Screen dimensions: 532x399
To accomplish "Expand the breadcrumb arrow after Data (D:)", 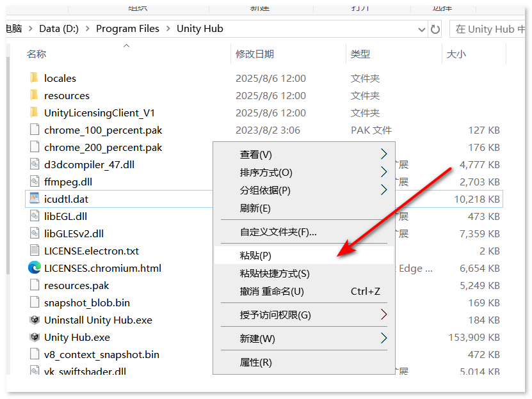I will [x=88, y=29].
